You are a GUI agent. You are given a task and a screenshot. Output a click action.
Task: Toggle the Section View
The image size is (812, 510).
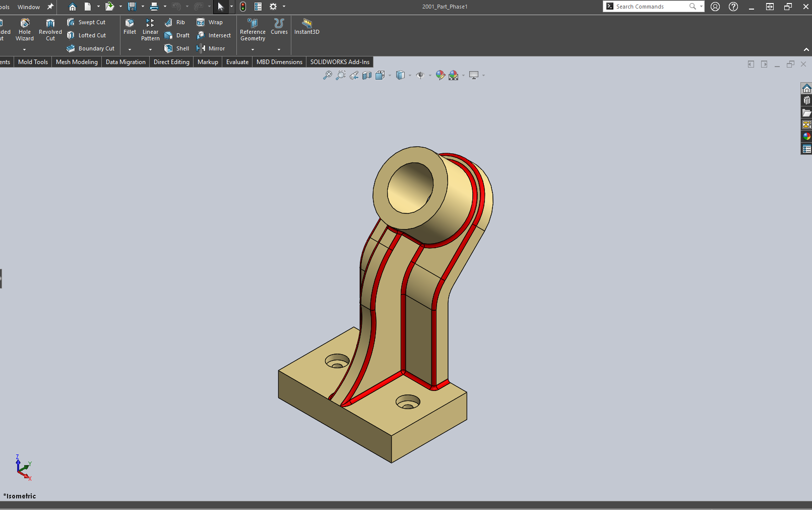[367, 75]
